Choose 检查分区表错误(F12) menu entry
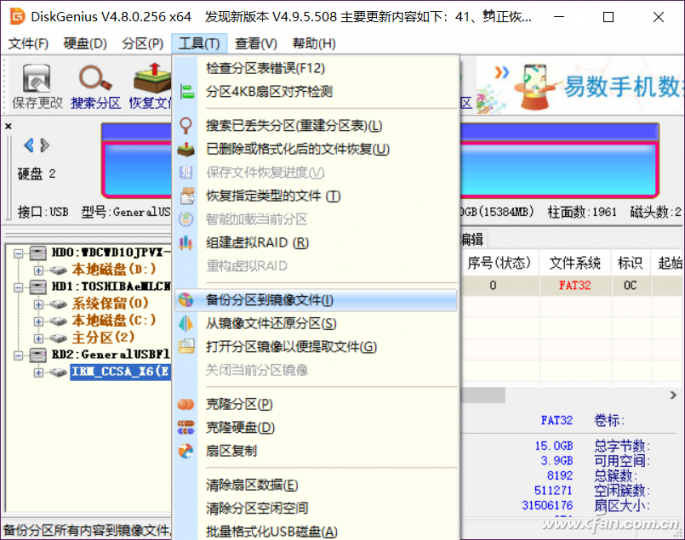This screenshot has width=685, height=540. (x=315, y=68)
